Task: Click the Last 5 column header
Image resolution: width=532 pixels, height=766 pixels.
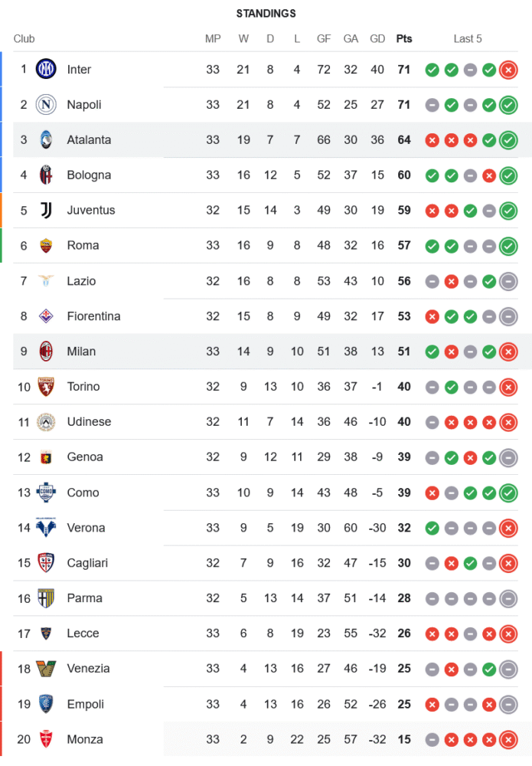Action: pyautogui.click(x=468, y=39)
